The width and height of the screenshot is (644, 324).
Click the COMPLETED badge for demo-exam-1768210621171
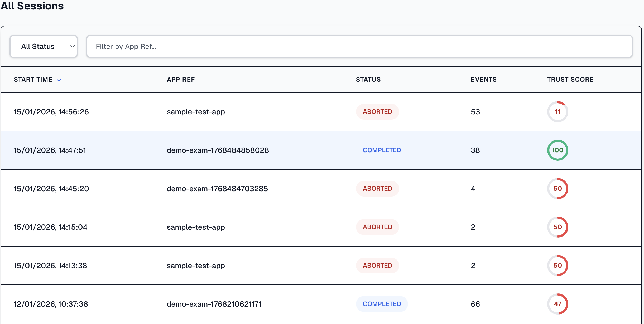tap(382, 304)
